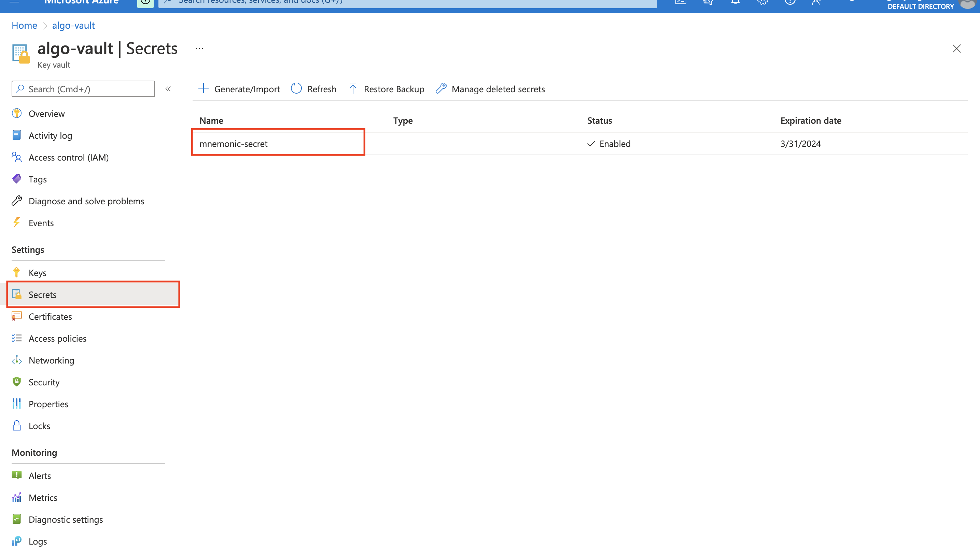Select the Networking sidebar item

pyautogui.click(x=51, y=360)
